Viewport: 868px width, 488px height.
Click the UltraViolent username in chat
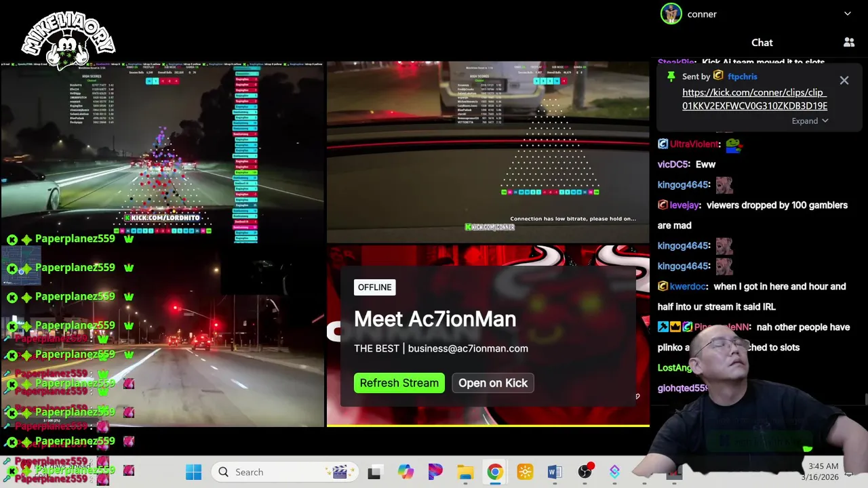click(x=694, y=144)
